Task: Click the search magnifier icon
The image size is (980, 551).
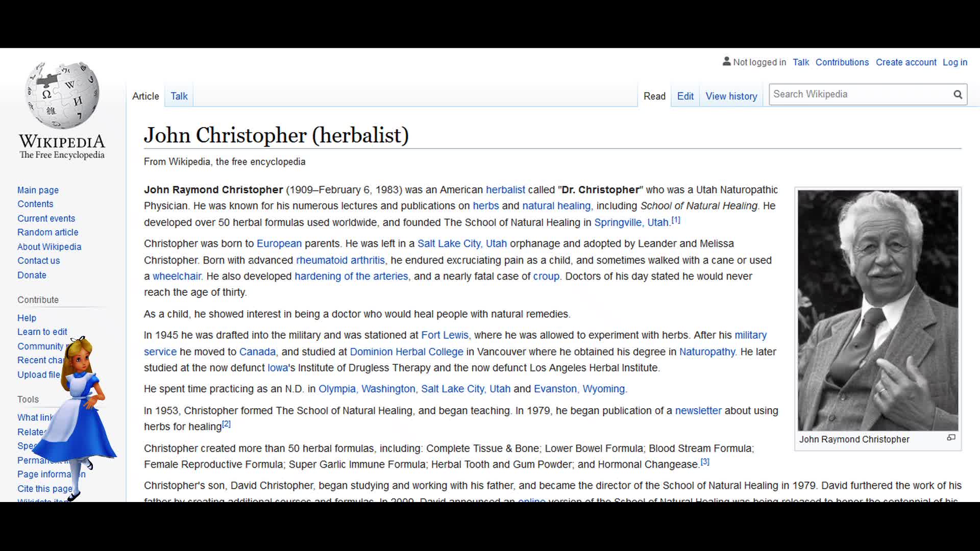Action: [x=958, y=94]
